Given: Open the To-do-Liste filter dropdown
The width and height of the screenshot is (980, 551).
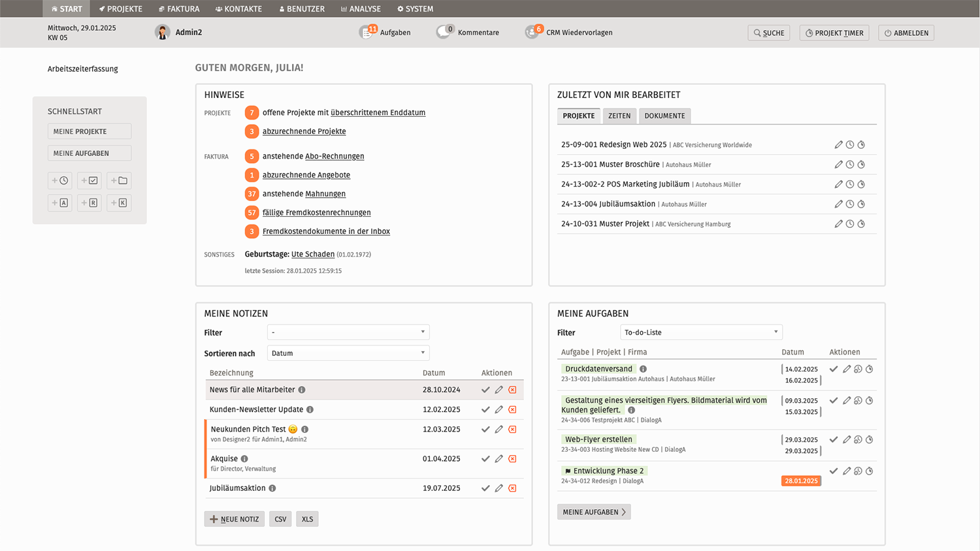Looking at the screenshot, I should [x=701, y=332].
